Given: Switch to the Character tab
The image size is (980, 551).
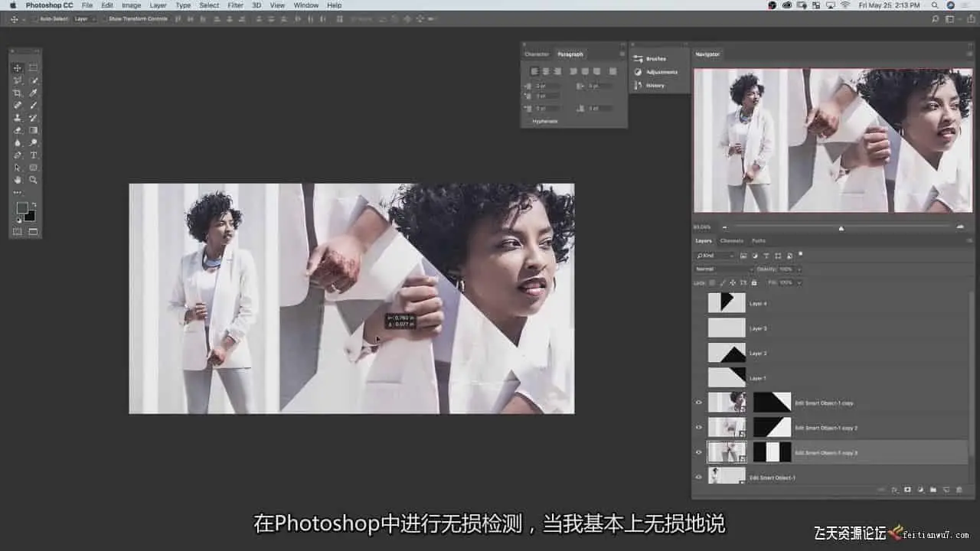Looking at the screenshot, I should 537,54.
